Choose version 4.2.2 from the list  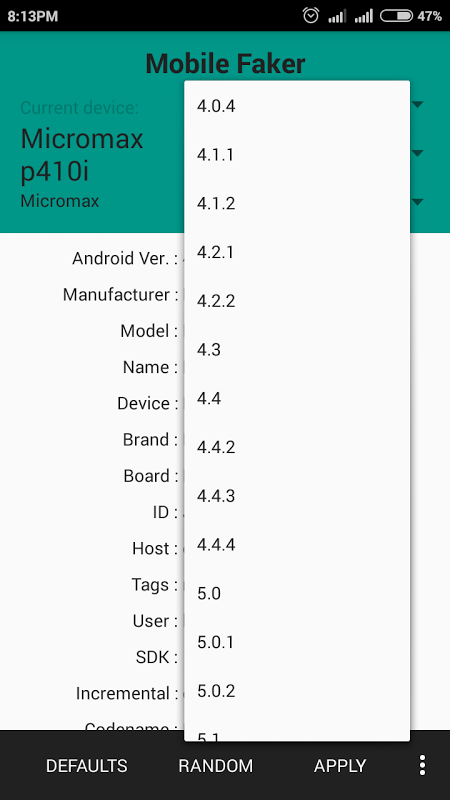[x=297, y=301]
